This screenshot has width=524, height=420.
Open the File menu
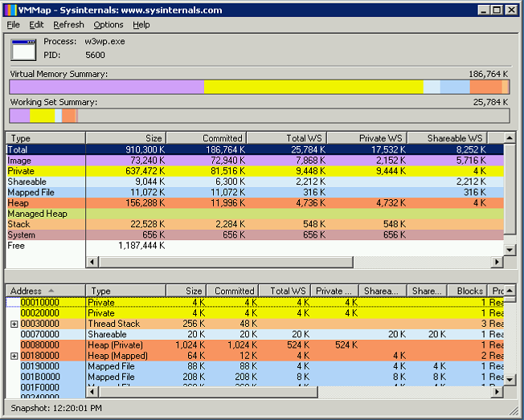point(13,25)
